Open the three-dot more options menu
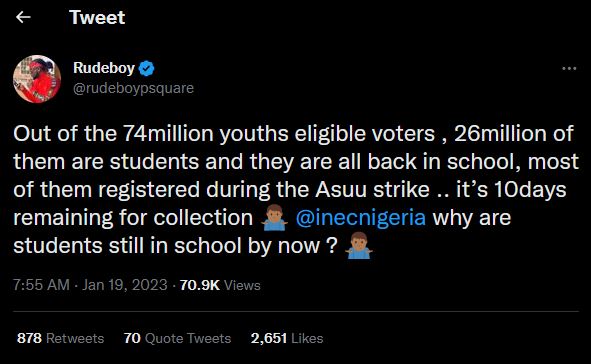591x364 pixels. click(569, 69)
